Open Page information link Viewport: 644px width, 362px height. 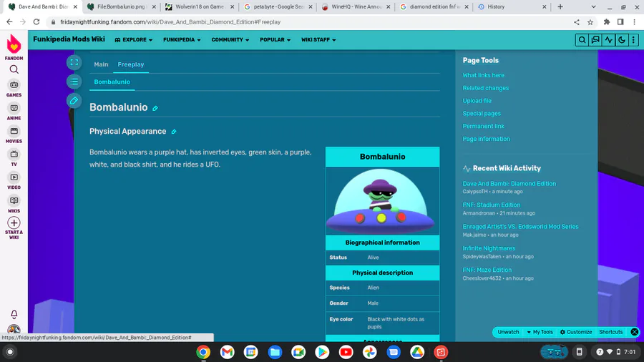click(487, 139)
